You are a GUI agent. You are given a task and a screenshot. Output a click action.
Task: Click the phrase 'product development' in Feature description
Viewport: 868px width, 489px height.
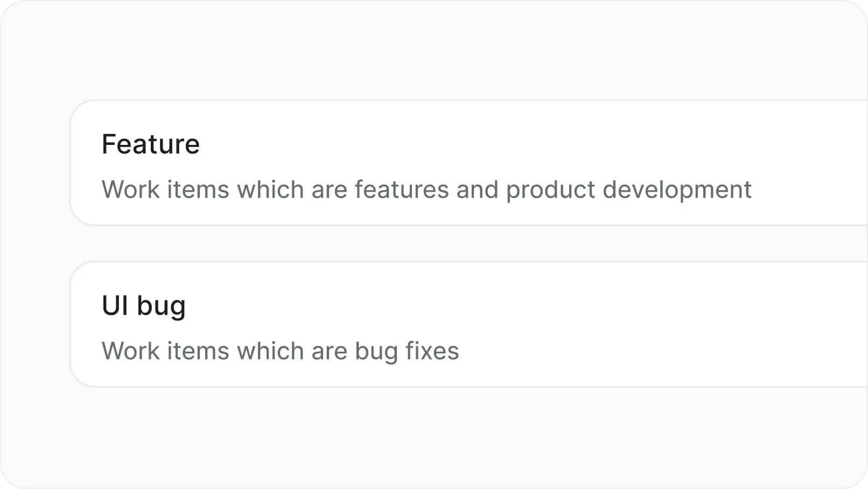pyautogui.click(x=629, y=190)
